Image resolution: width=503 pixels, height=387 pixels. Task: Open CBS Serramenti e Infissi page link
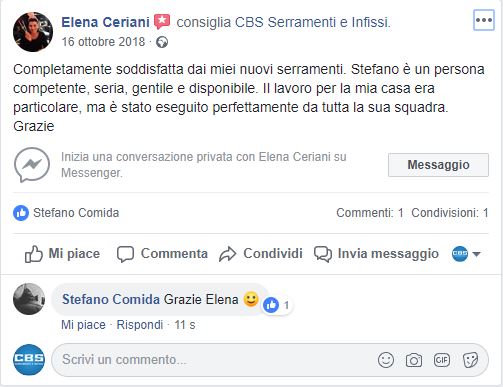click(312, 22)
